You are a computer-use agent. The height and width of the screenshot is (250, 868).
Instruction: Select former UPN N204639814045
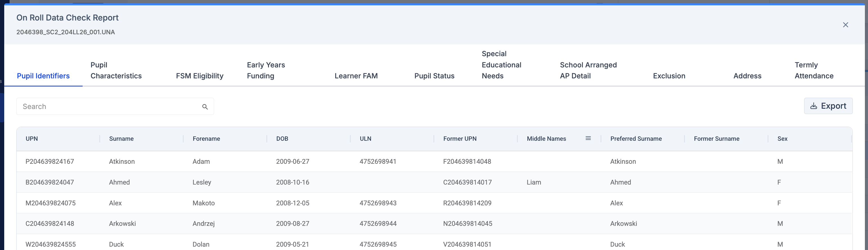468,224
